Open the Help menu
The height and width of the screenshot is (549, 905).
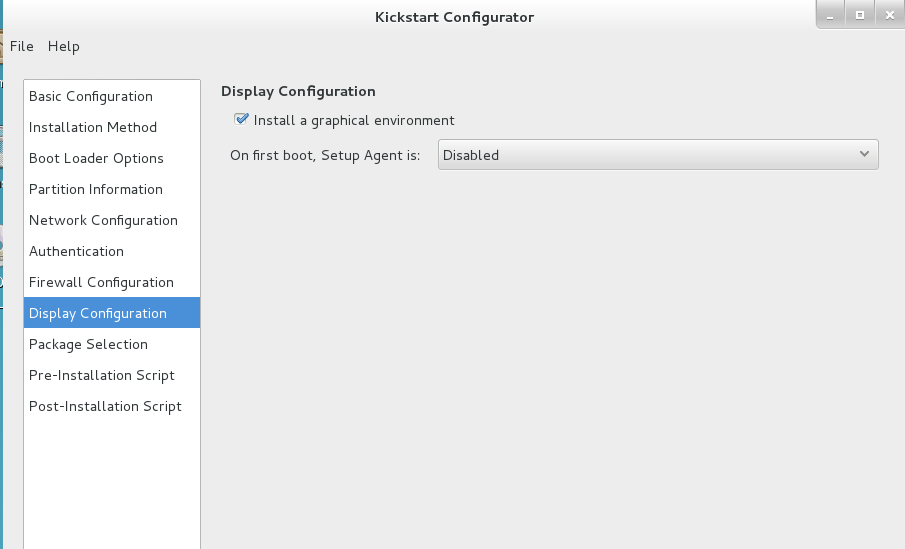coord(64,46)
